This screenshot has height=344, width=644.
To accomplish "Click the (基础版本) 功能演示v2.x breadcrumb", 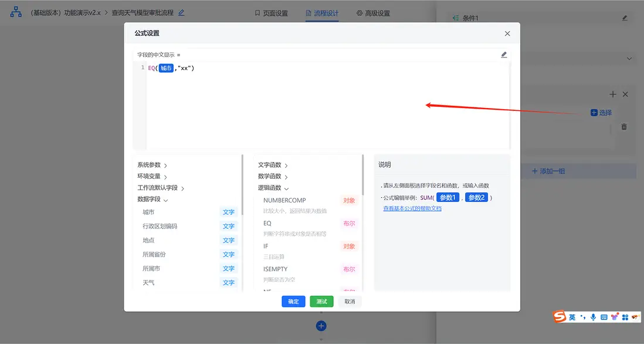I will click(65, 13).
